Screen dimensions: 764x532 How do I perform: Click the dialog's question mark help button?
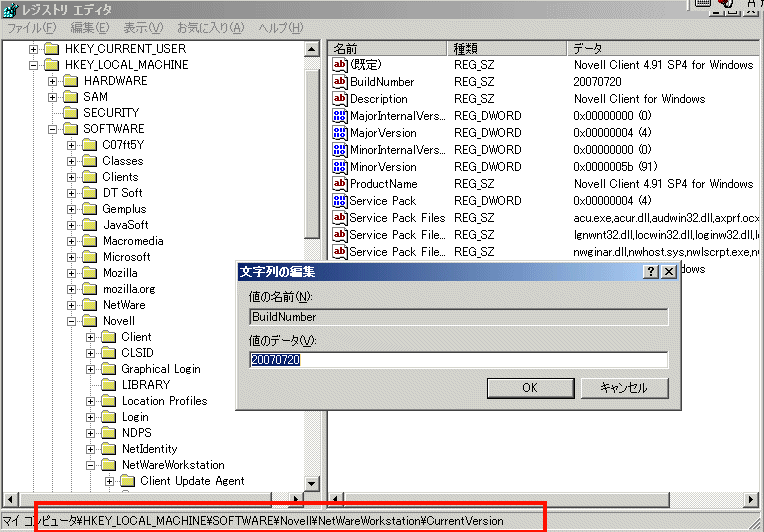[650, 271]
